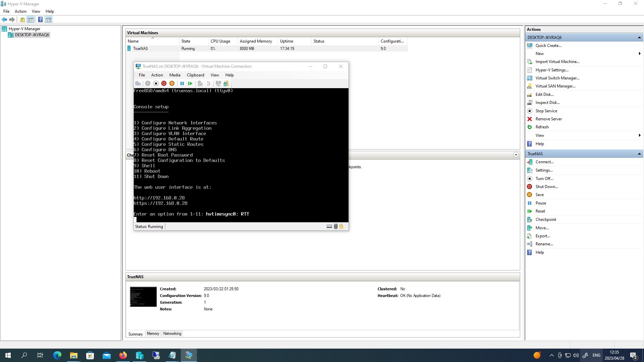Switch to the Memory tab
This screenshot has height=362, width=644.
point(153,334)
